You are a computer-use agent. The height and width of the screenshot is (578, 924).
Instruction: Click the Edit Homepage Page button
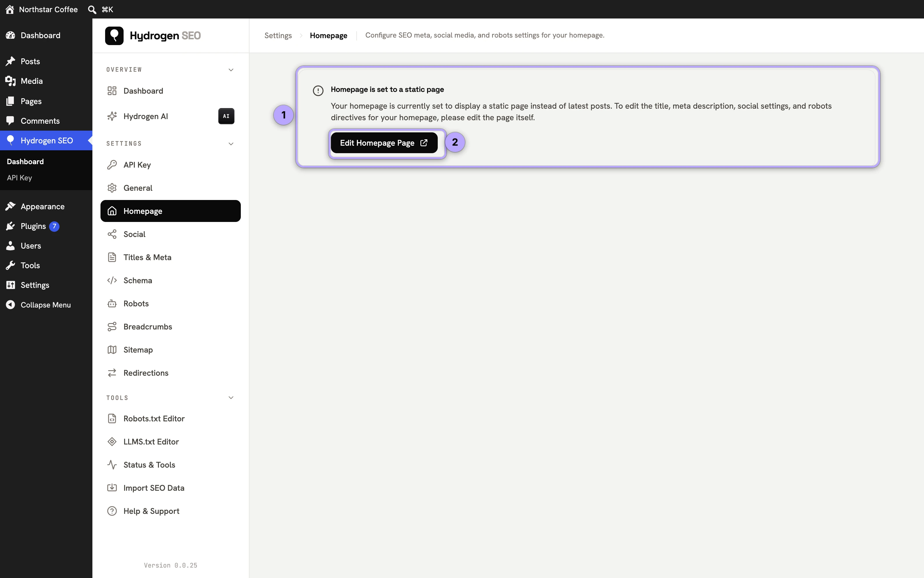point(384,143)
